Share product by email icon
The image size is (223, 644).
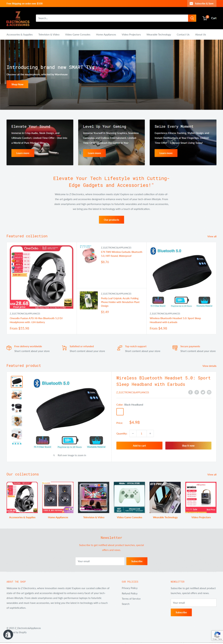click(209, 392)
